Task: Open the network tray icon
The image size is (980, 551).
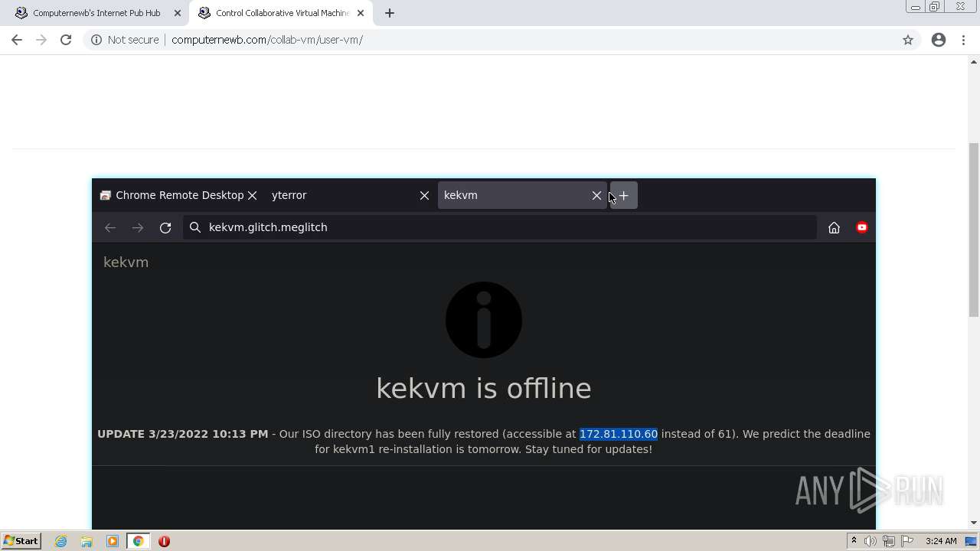Action: 889,541
